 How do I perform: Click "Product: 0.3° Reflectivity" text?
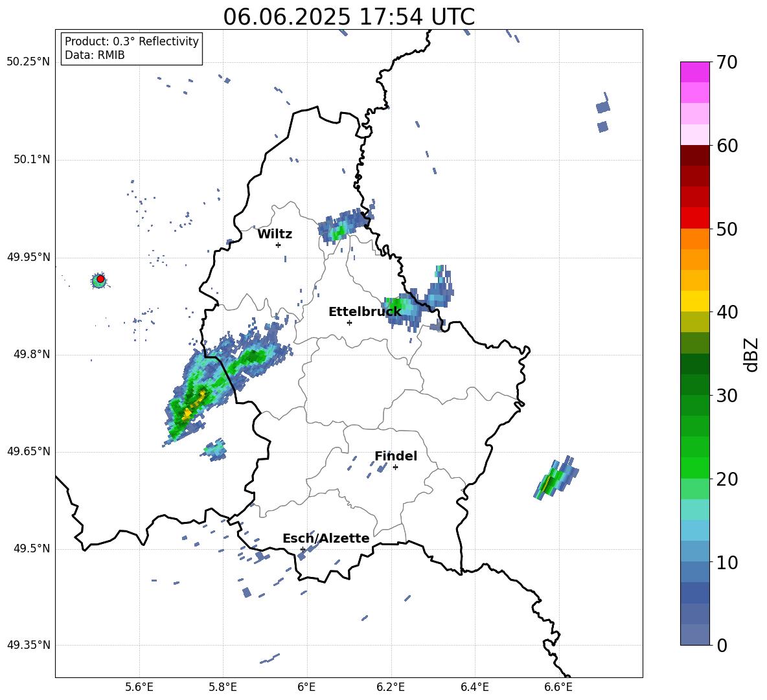coord(132,41)
